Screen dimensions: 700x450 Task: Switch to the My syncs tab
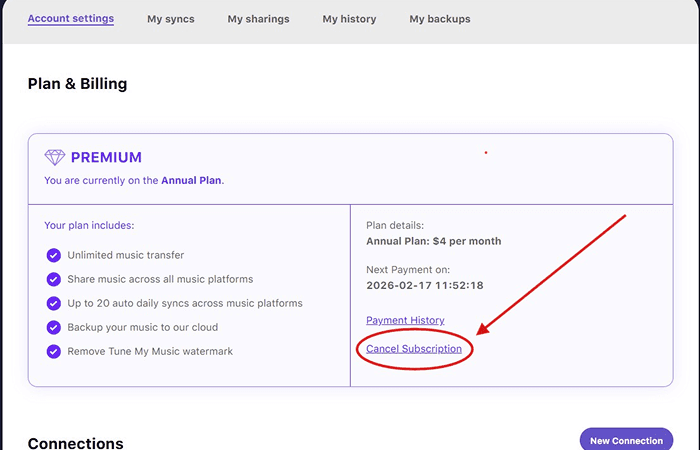[x=171, y=19]
